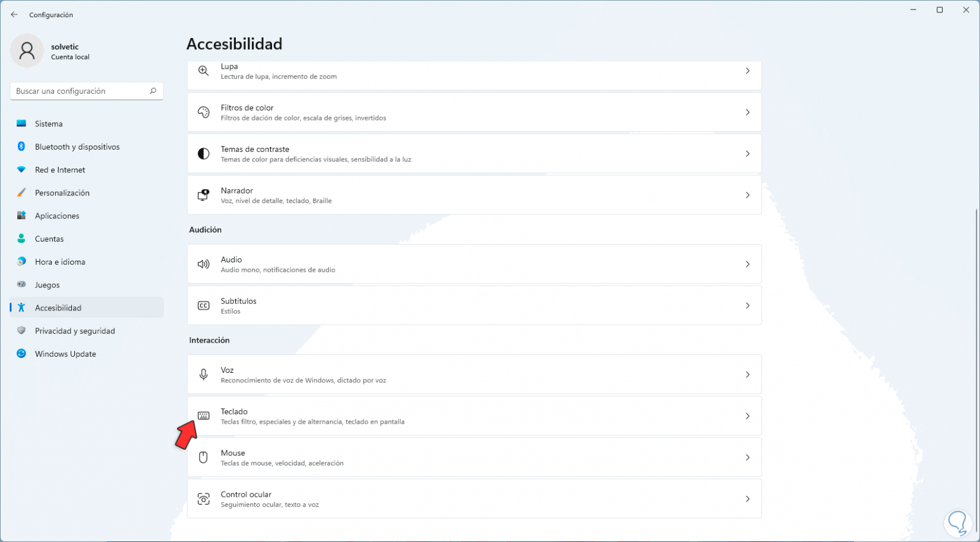The width and height of the screenshot is (980, 542).
Task: Click the search magnifier icon
Action: coord(153,91)
